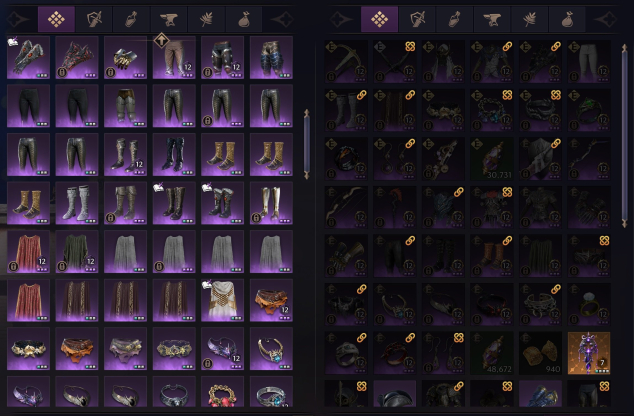The height and width of the screenshot is (416, 634).
Task: Select the orange-highlighted purple item marked 7
Action: (x=589, y=353)
